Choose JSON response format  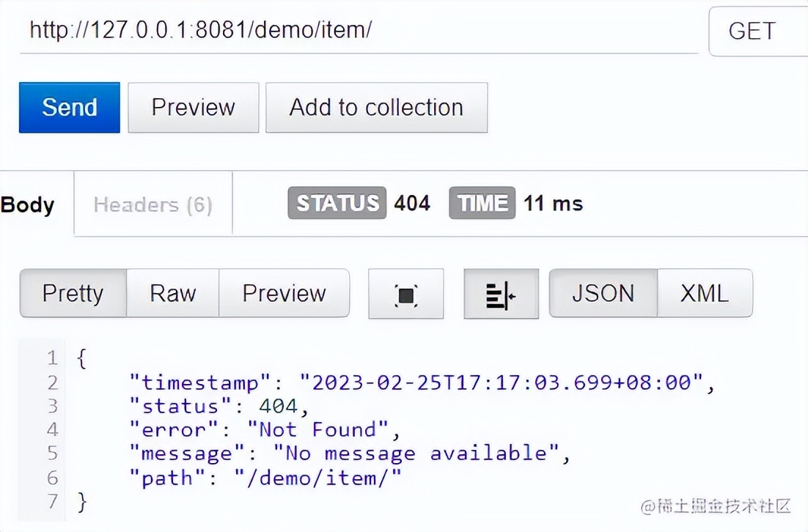(x=603, y=294)
